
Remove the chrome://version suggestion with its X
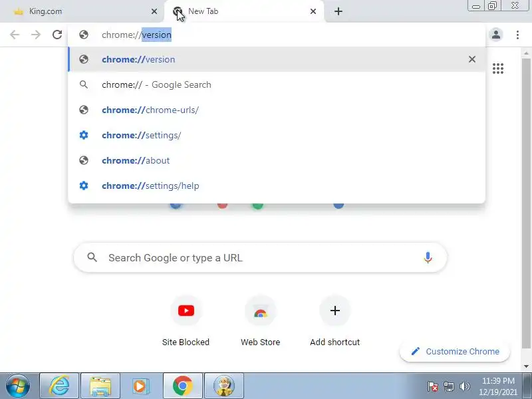[472, 59]
